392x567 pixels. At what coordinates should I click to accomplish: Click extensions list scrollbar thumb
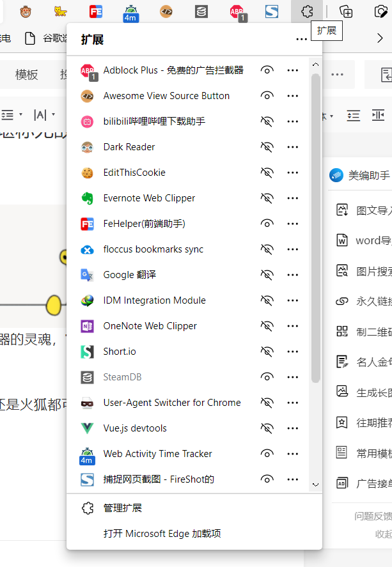[315, 228]
